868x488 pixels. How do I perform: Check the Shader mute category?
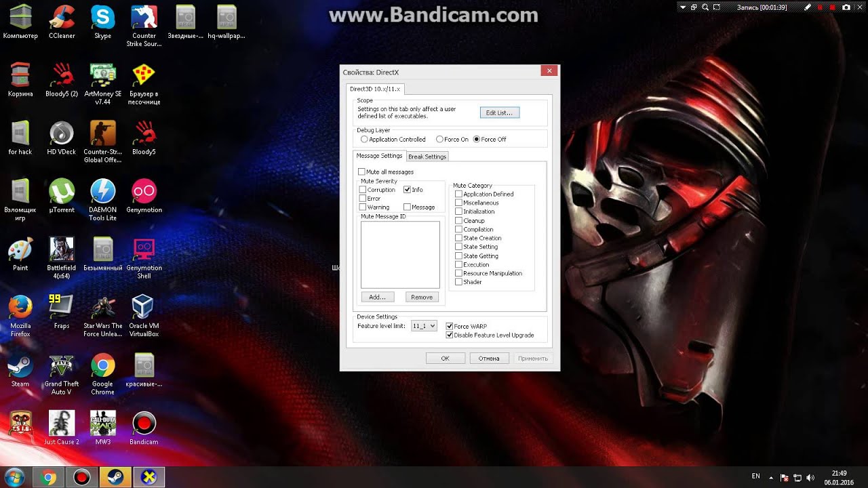(x=459, y=282)
